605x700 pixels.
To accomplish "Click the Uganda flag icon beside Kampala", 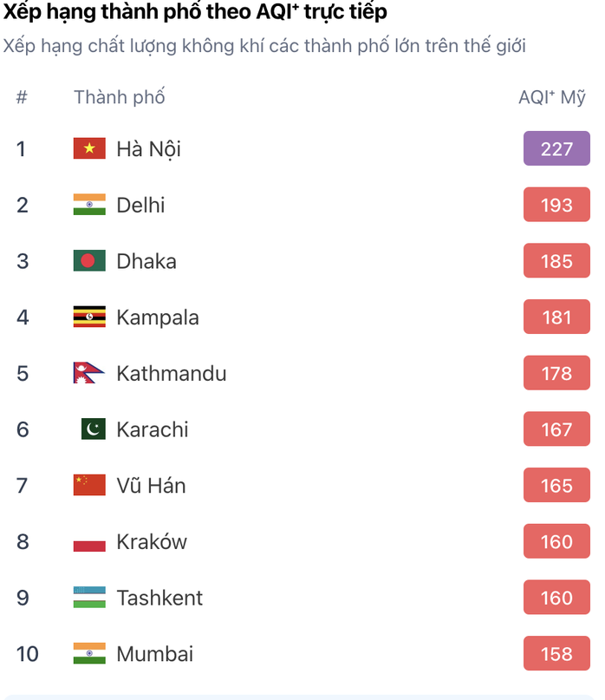I will pos(89,317).
